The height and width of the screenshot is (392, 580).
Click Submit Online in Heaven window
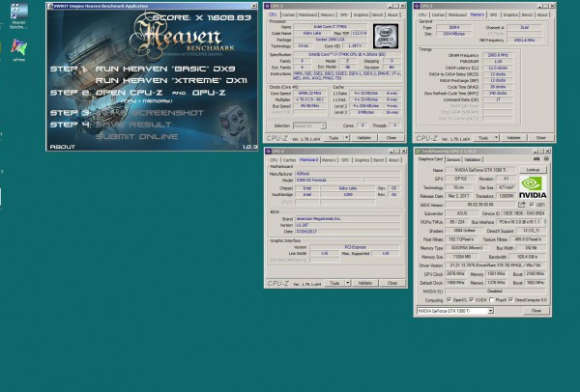tap(136, 136)
